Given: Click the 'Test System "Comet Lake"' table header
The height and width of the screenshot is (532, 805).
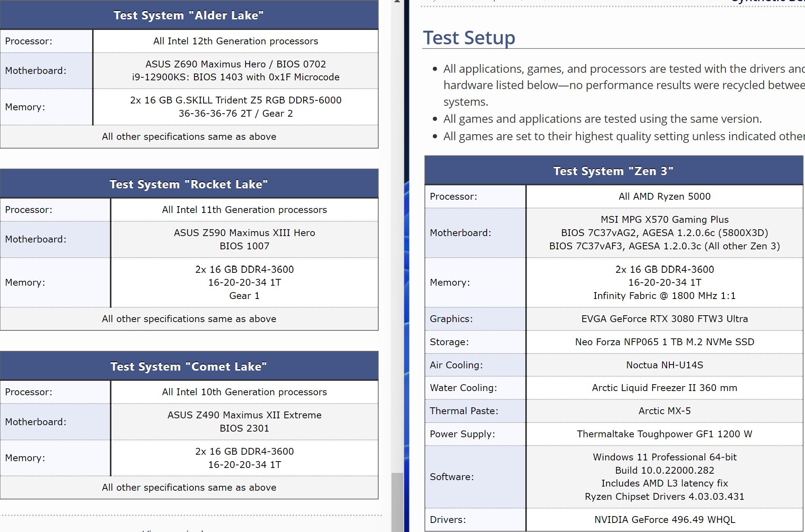Looking at the screenshot, I should pyautogui.click(x=189, y=366).
